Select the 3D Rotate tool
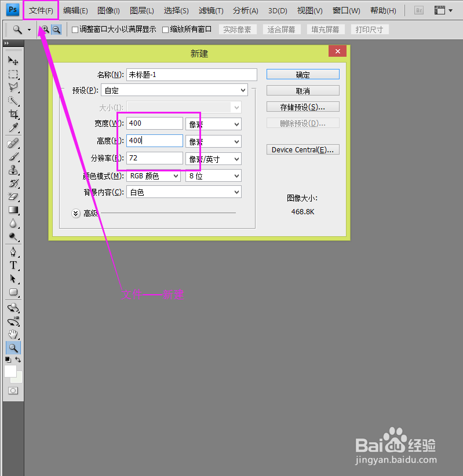463x476 pixels. point(13,307)
